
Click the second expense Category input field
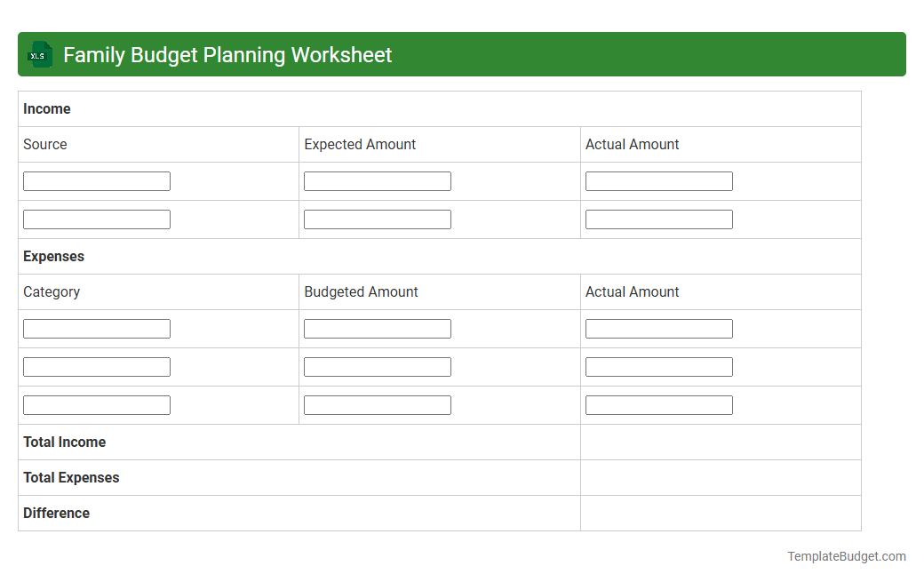click(96, 366)
